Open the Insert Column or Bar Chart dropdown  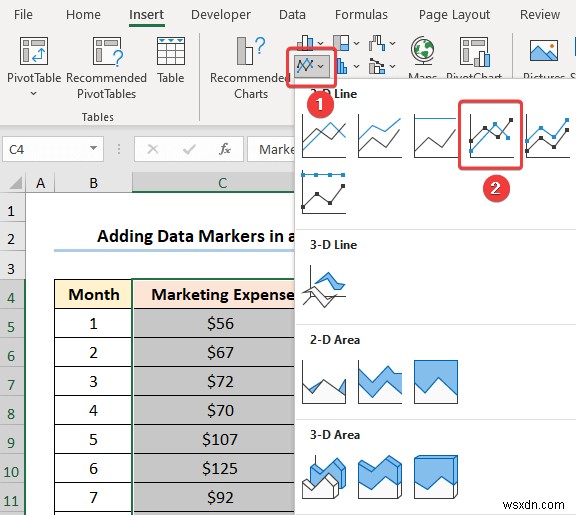[310, 43]
